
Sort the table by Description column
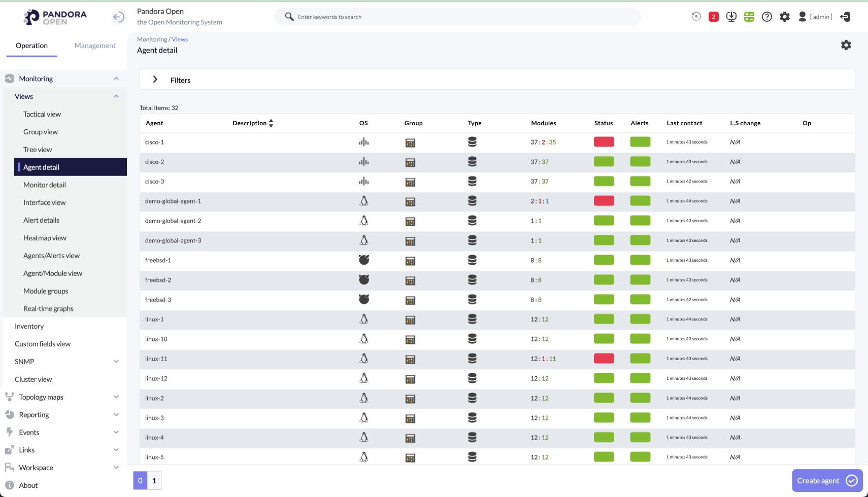(x=271, y=123)
